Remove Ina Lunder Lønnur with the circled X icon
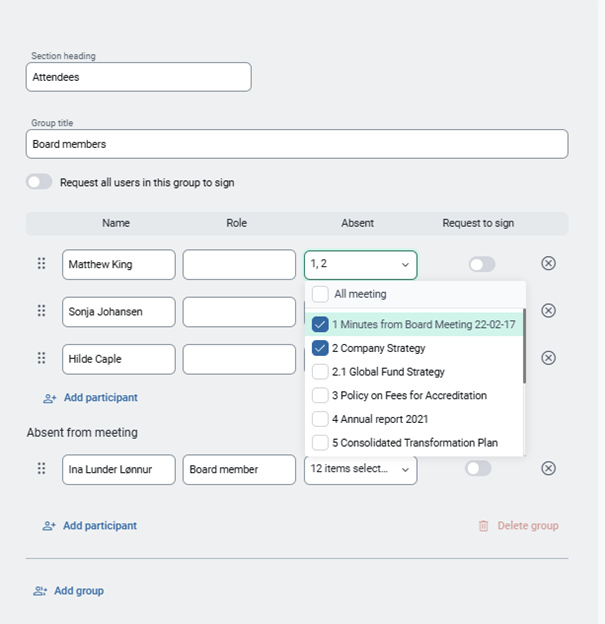Screen dimensions: 605x624 pyautogui.click(x=548, y=468)
